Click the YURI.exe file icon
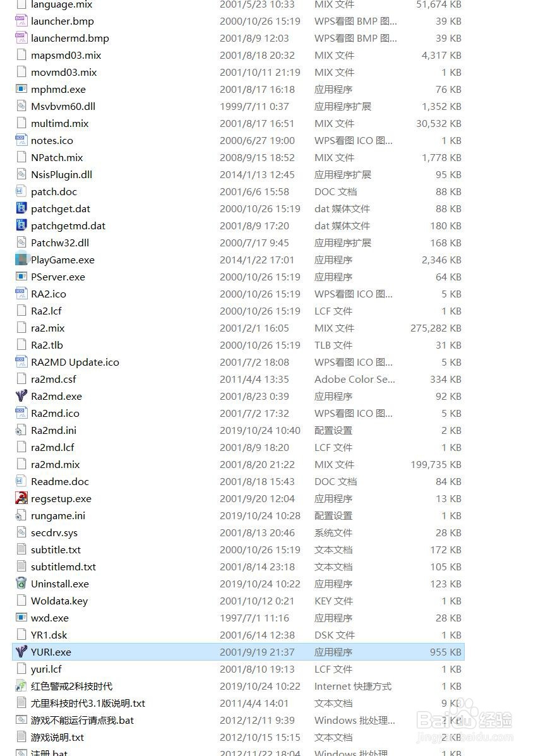 pyautogui.click(x=21, y=652)
